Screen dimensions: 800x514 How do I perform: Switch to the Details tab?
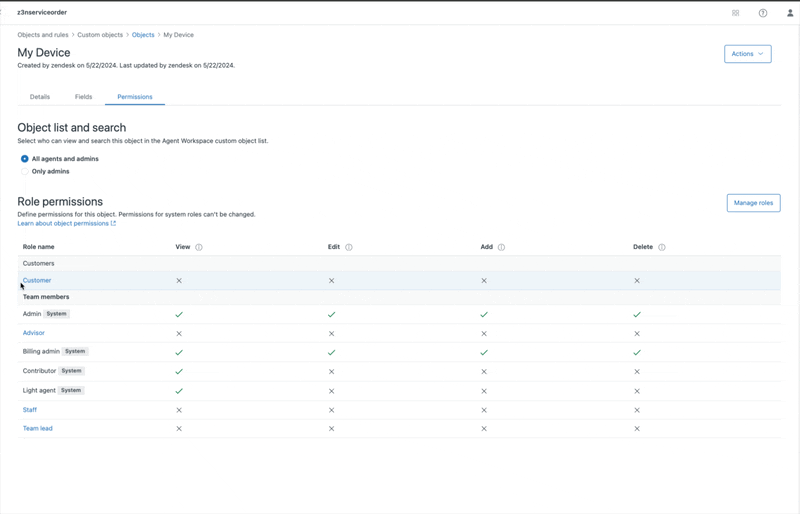pyautogui.click(x=40, y=96)
